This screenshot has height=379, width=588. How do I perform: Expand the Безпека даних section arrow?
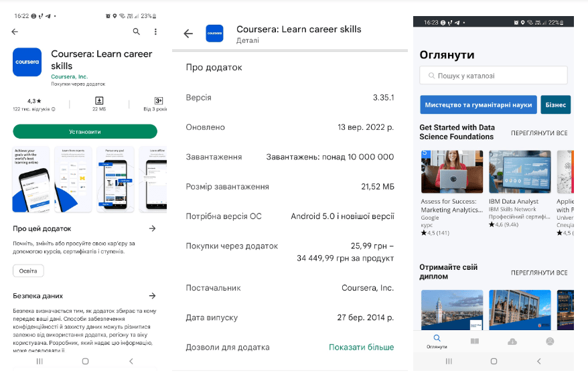click(153, 295)
